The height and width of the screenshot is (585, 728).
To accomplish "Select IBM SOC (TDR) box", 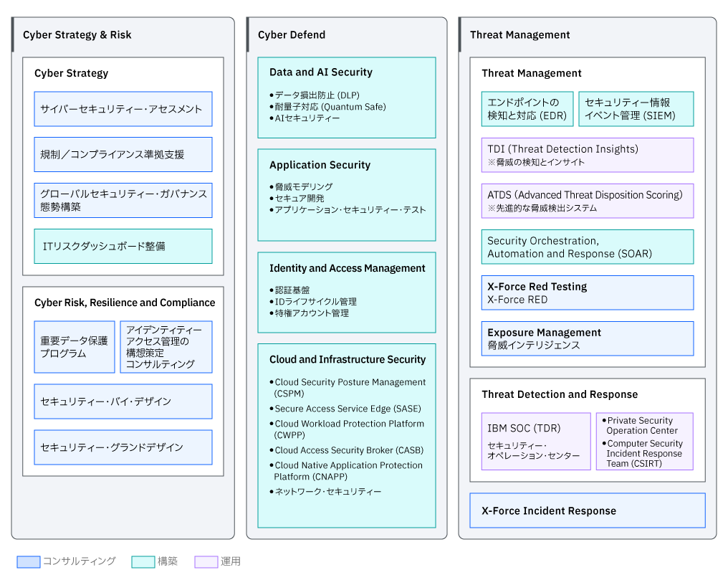I will click(x=536, y=442).
